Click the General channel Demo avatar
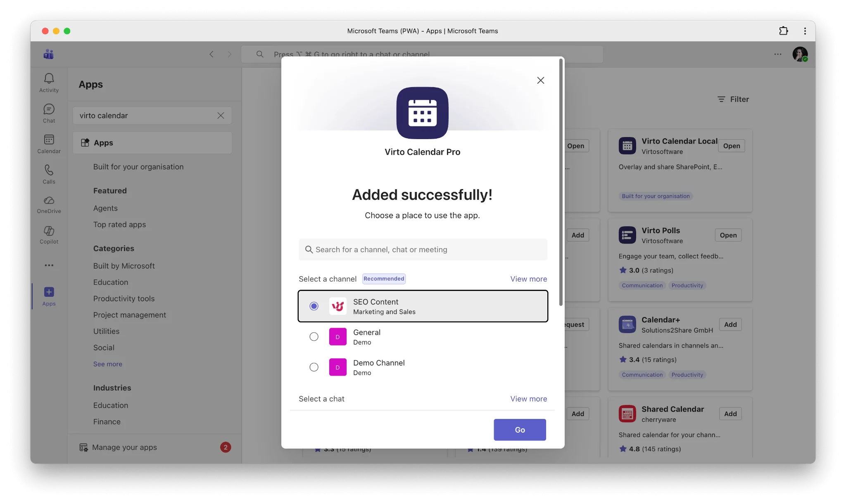 [337, 337]
